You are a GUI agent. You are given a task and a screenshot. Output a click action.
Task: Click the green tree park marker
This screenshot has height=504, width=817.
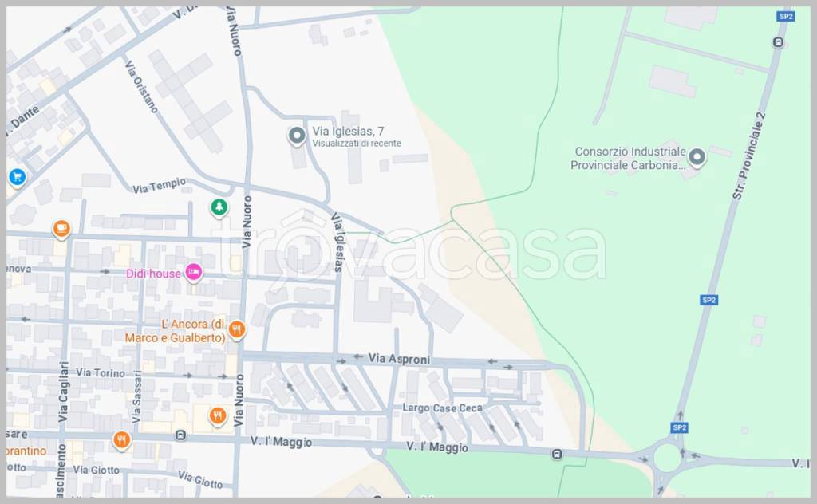219,207
